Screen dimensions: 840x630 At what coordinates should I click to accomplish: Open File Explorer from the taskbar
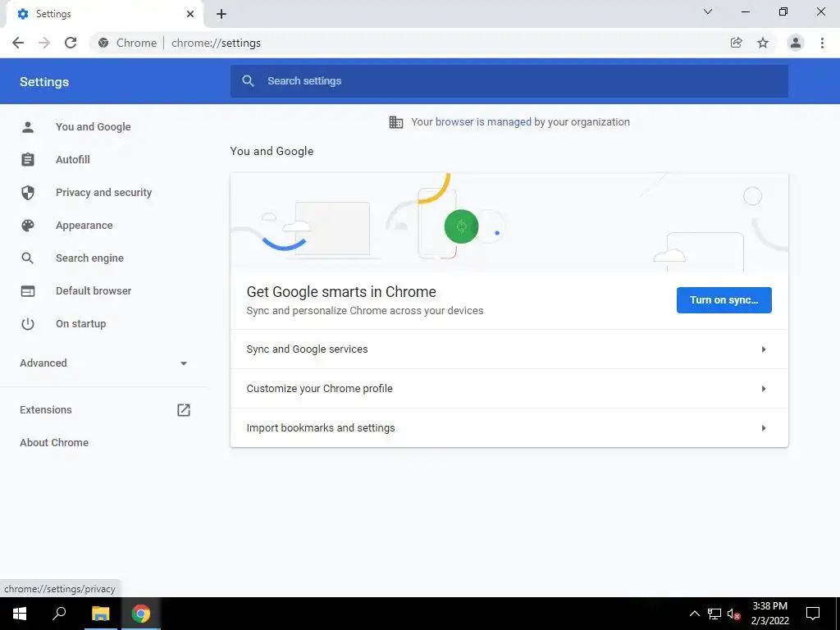(x=100, y=614)
